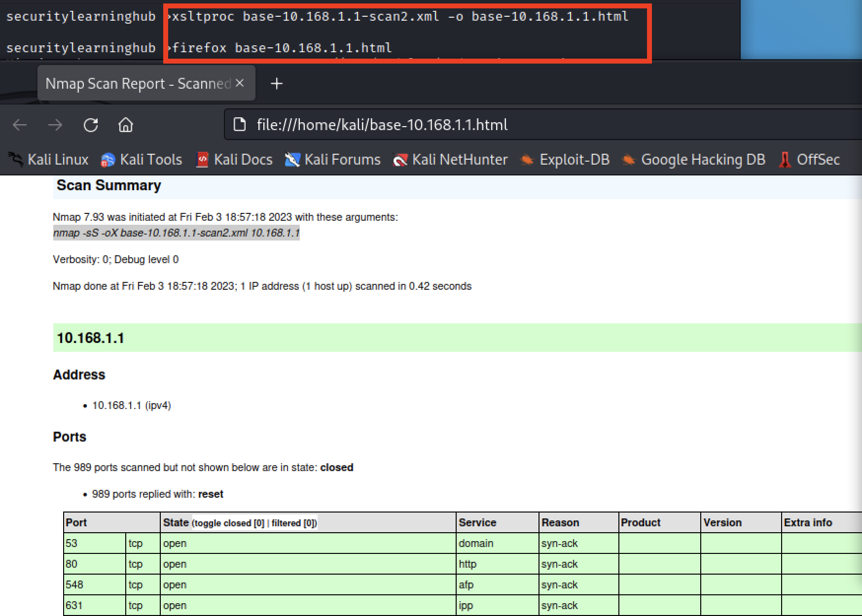The height and width of the screenshot is (616, 862).
Task: Open the OffSec bookmark
Action: [809, 160]
